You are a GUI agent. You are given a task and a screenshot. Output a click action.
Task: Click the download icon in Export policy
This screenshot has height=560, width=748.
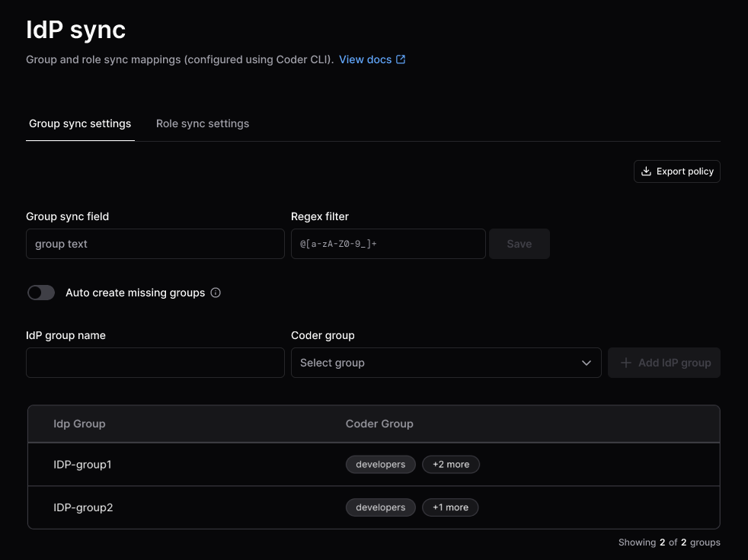646,171
